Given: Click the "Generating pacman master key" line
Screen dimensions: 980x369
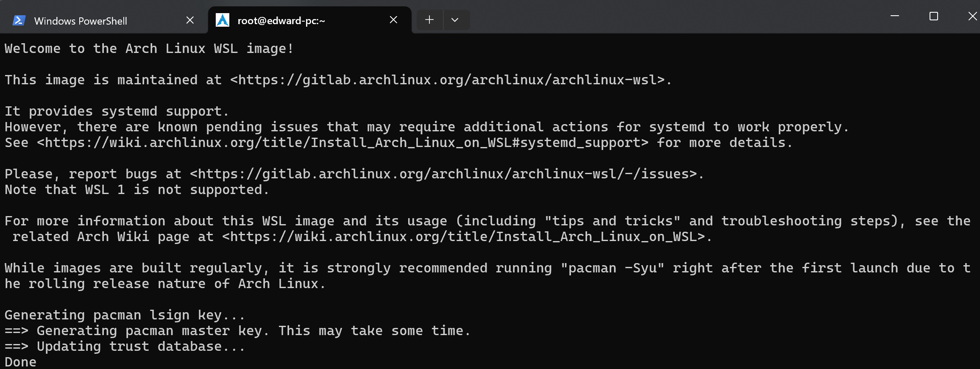Looking at the screenshot, I should click(x=237, y=330).
